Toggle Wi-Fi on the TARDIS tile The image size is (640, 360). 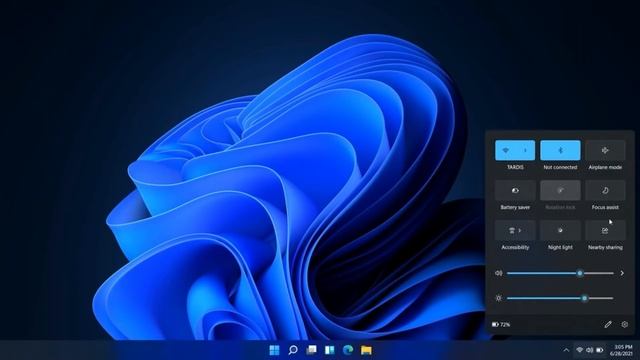tap(505, 150)
